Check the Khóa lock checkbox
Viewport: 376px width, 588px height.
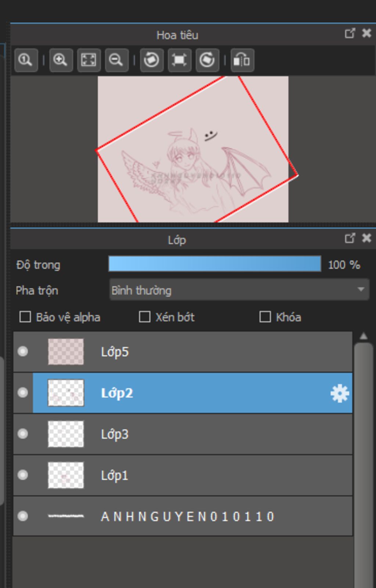click(265, 317)
